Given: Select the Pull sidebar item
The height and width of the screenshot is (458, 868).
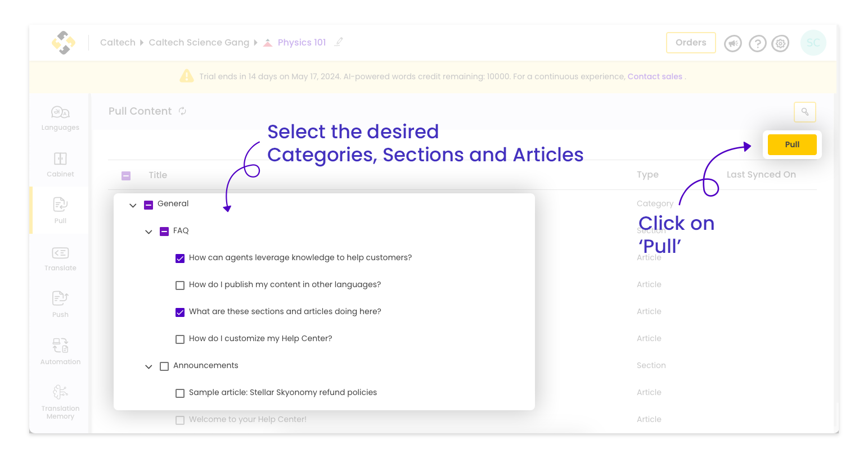Looking at the screenshot, I should [60, 211].
